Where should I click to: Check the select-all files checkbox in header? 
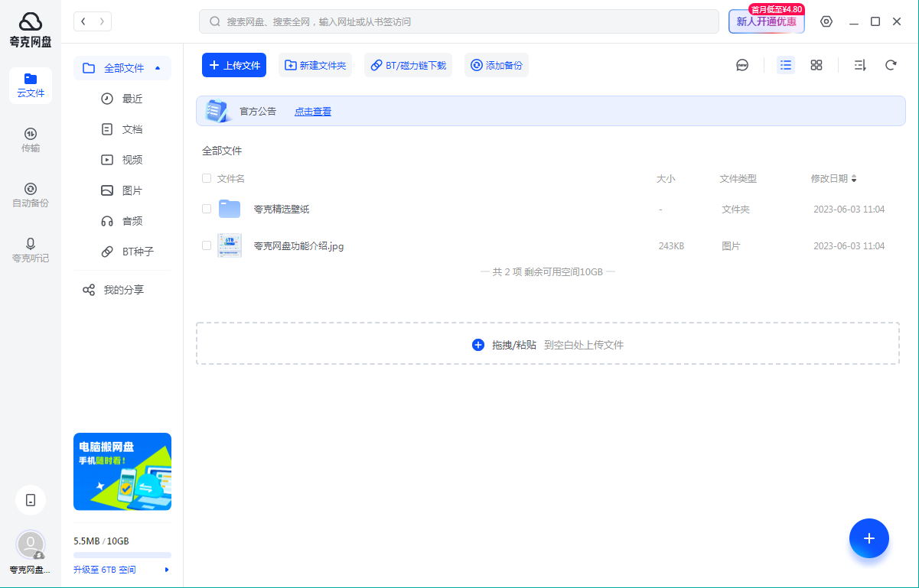pyautogui.click(x=207, y=179)
